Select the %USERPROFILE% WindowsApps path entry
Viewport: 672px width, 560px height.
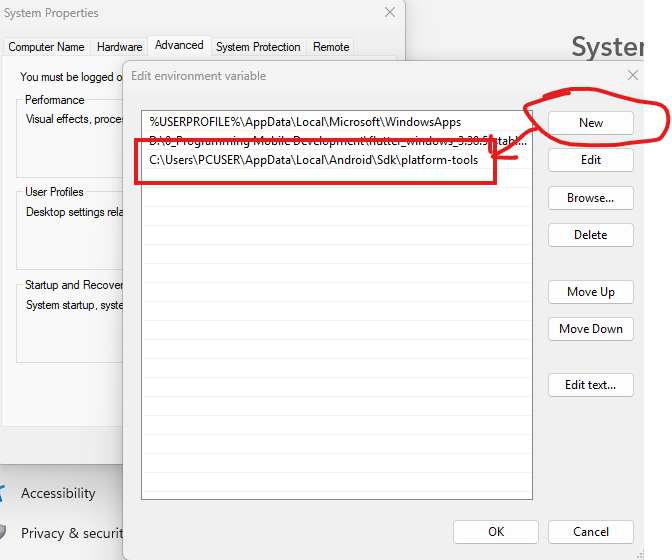pos(305,122)
